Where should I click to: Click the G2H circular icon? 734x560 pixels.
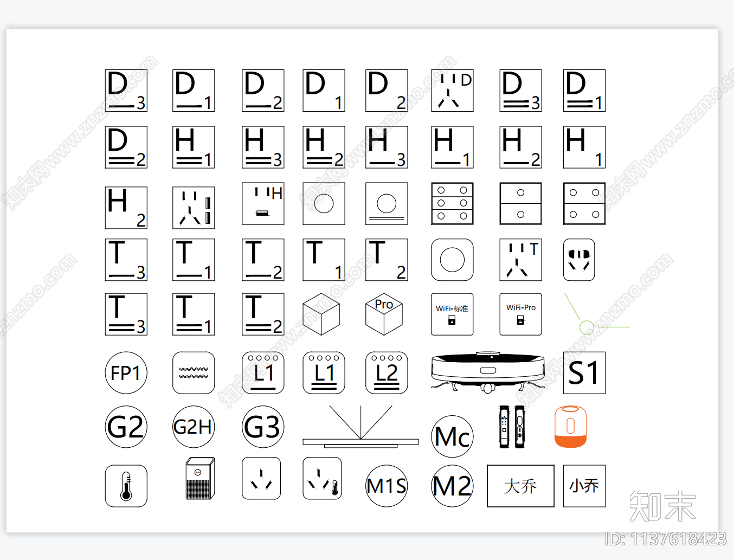click(x=194, y=427)
